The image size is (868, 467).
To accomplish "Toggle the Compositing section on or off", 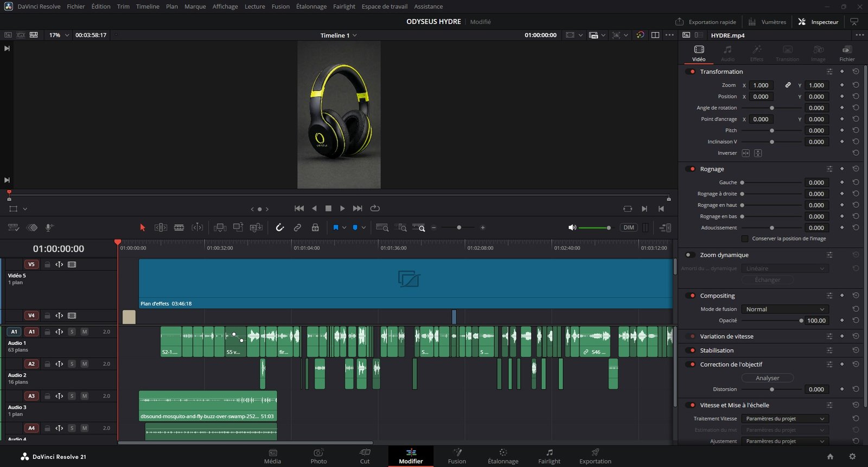I will pos(691,296).
